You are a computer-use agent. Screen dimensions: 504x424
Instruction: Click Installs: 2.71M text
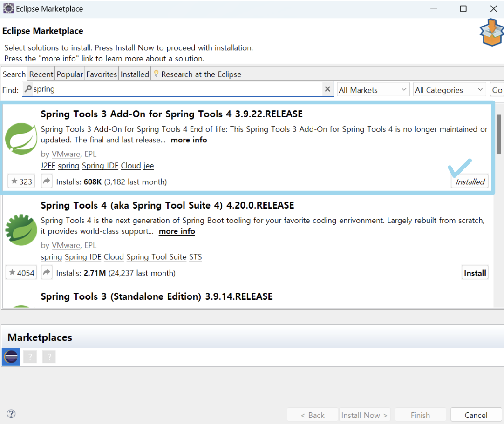pos(116,273)
